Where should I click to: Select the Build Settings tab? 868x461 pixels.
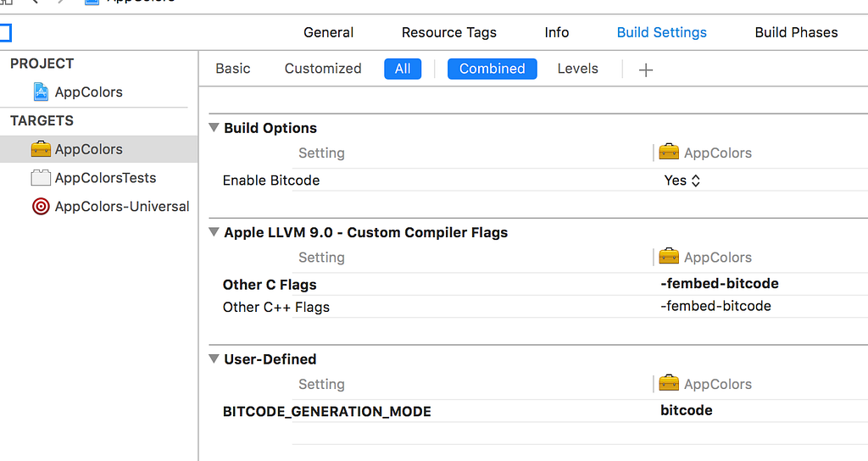point(661,33)
